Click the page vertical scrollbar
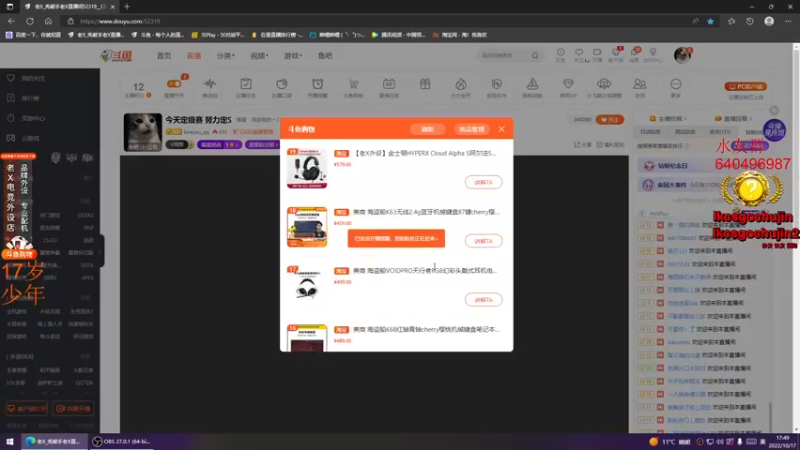The image size is (800, 450). [796, 237]
